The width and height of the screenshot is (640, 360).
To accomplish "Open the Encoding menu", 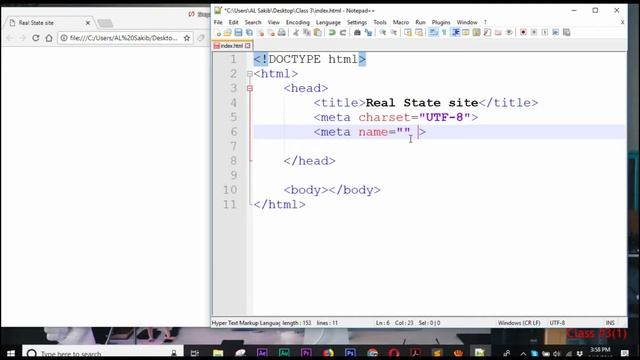I will [x=298, y=22].
